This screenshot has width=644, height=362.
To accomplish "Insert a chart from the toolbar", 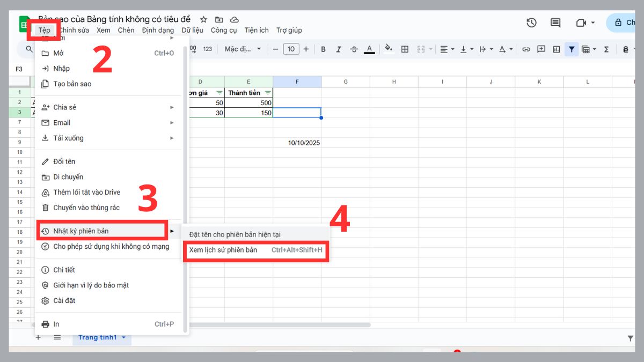I will pyautogui.click(x=557, y=49).
